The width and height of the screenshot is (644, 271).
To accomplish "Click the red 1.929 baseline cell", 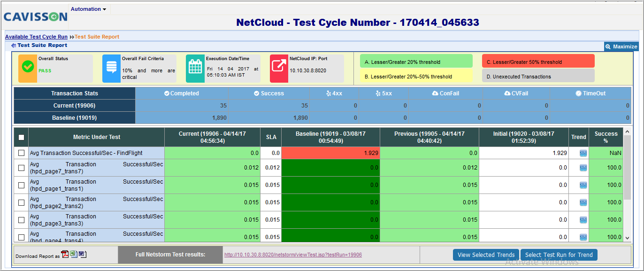I will point(331,153).
